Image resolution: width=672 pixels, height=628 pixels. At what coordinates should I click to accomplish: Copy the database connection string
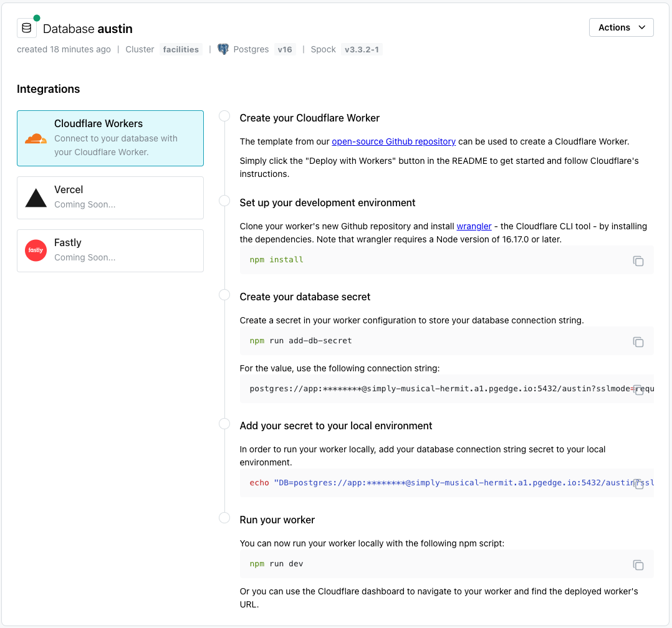coord(638,389)
